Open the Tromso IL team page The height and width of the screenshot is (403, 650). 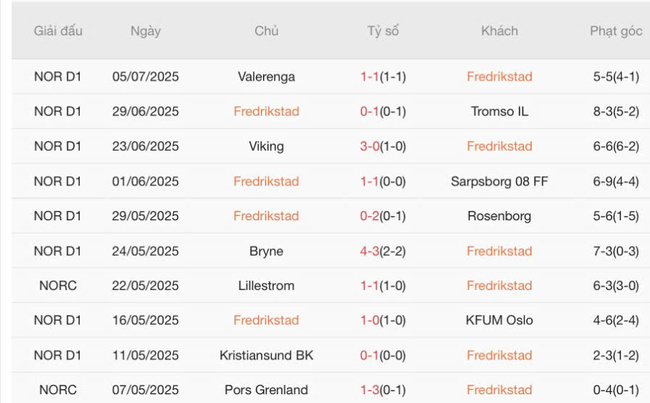click(x=499, y=111)
